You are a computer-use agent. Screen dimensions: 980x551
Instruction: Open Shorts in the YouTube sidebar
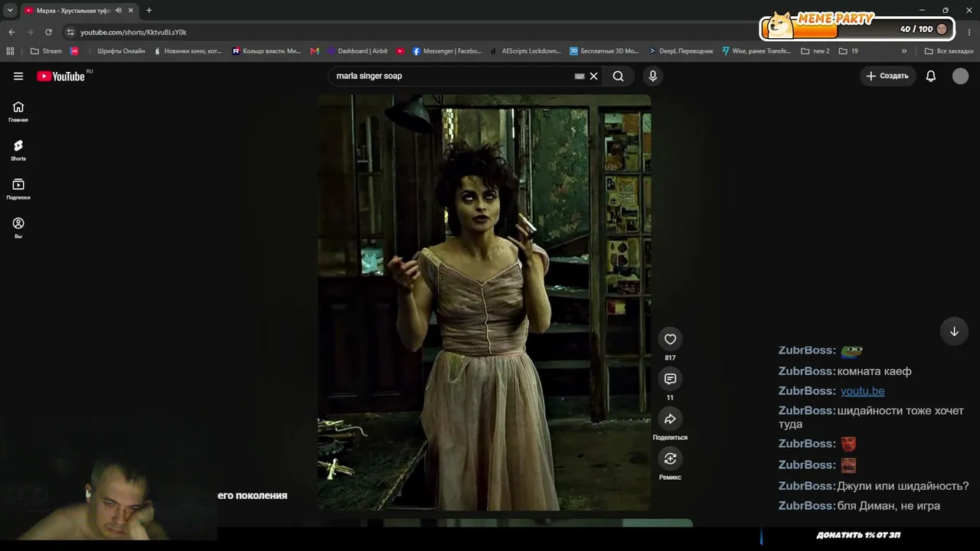(x=18, y=150)
